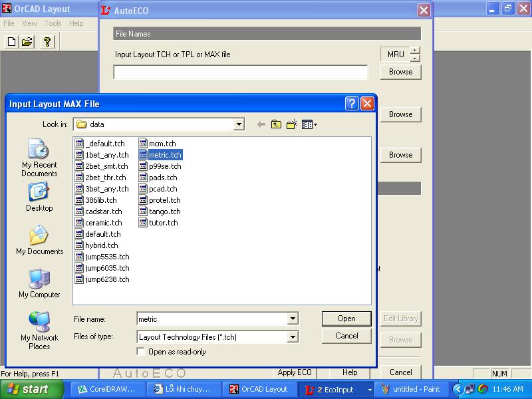532x399 pixels.
Task: Click MRU stepper up arrow
Action: point(414,51)
